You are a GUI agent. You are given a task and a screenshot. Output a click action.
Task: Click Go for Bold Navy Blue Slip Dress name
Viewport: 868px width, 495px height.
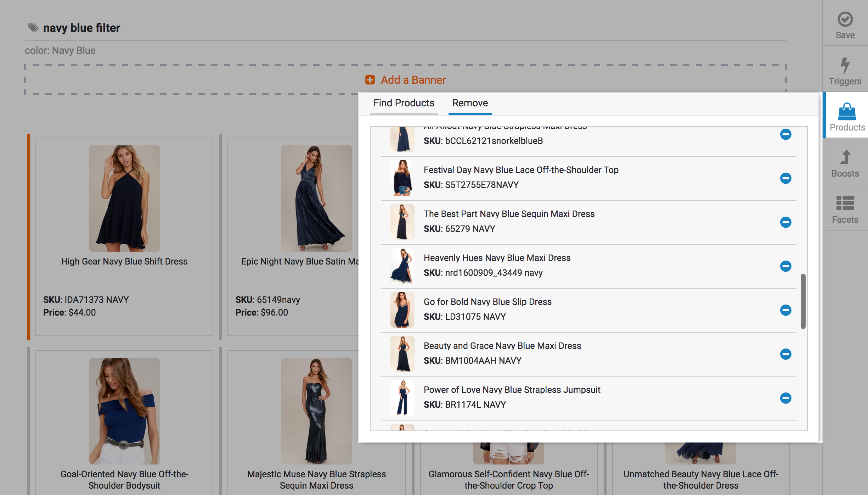click(487, 302)
